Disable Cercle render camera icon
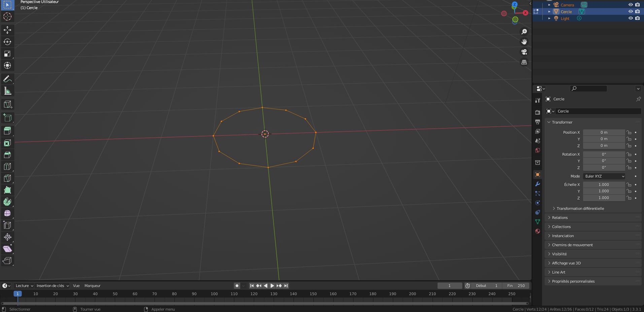Screen dimensions: 644x312 (637, 11)
